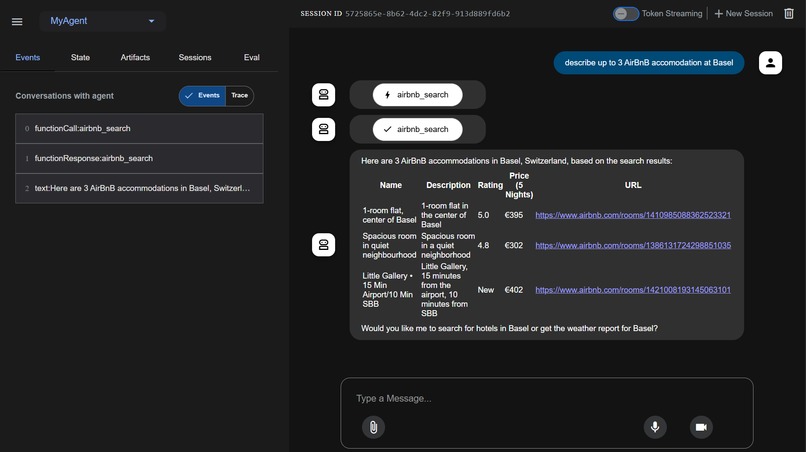Open the Eval tab

click(251, 58)
